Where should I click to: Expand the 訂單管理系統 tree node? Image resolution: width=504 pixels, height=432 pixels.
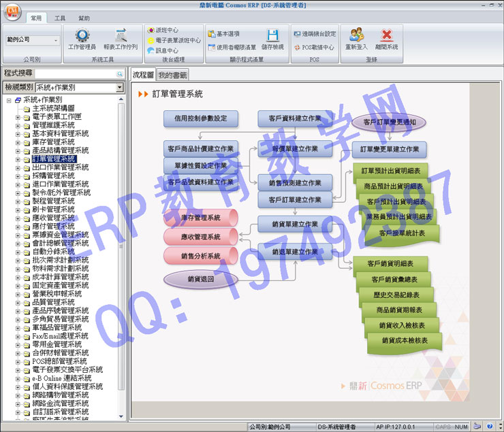(18, 159)
